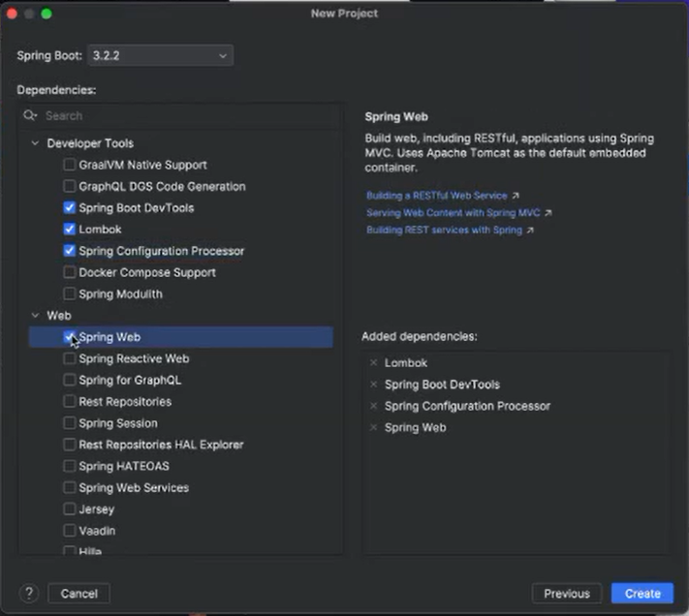Screen dimensions: 689x616
Task: Uncheck Spring Boot DevTools
Action: 69,207
